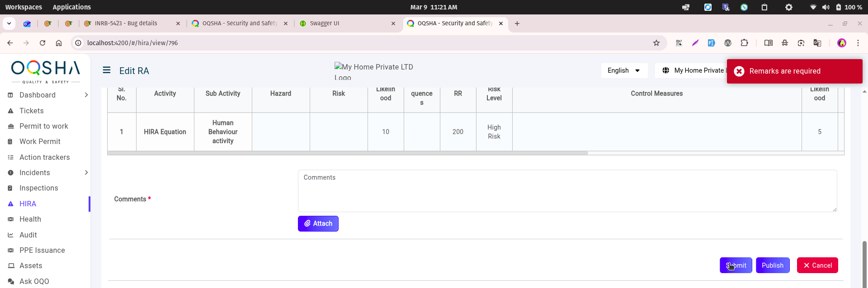Screen dimensions: 868x288
Task: Expand the Dashboard sidebar submenu
Action: [86, 95]
